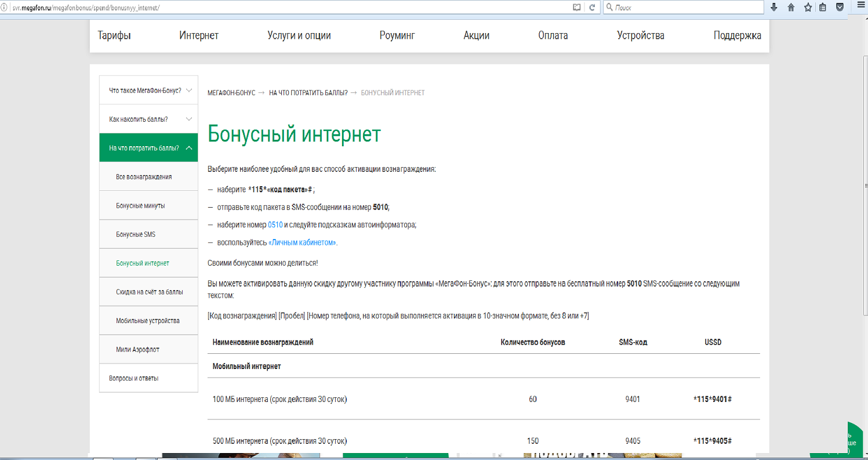The image size is (868, 460).
Task: Click SMS code 9401 cell
Action: [633, 399]
